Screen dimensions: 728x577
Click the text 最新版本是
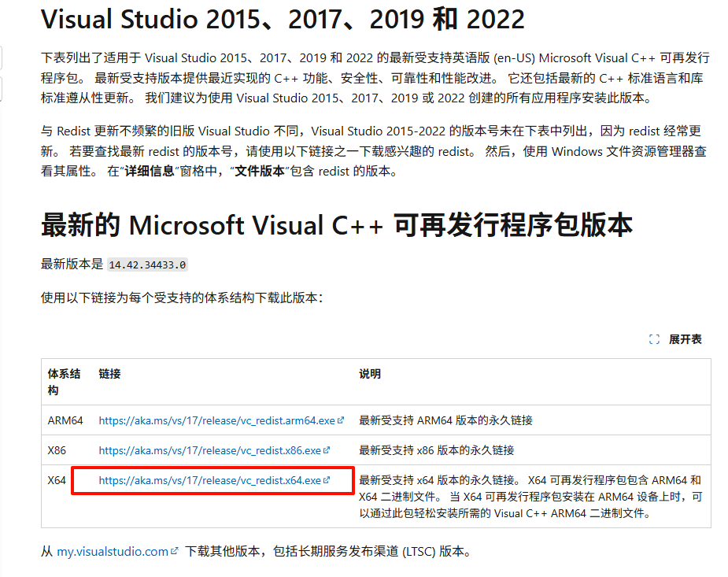coord(72,264)
